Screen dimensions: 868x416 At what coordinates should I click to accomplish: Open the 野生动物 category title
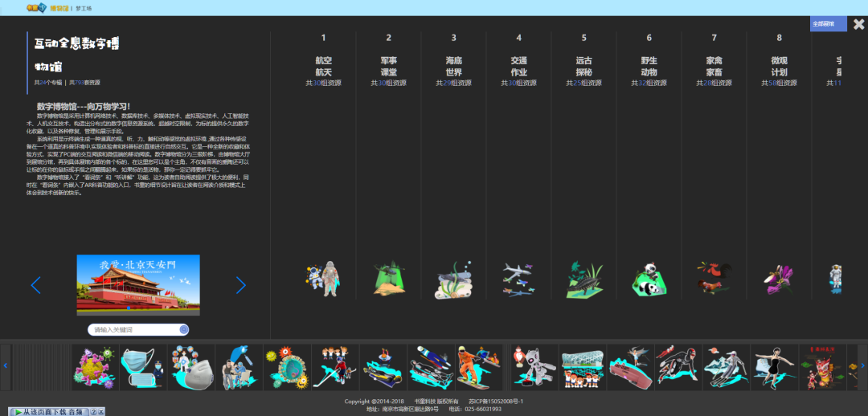[x=649, y=67]
